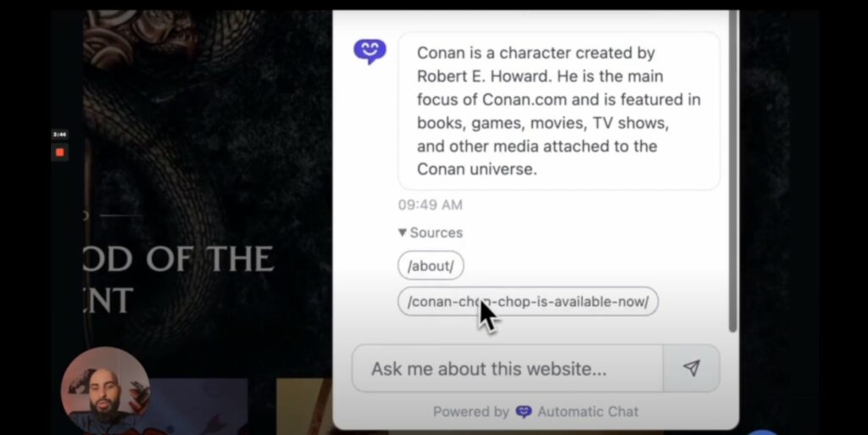Click the Automatic Chat logo in footer
This screenshot has height=435, width=868.
(524, 412)
